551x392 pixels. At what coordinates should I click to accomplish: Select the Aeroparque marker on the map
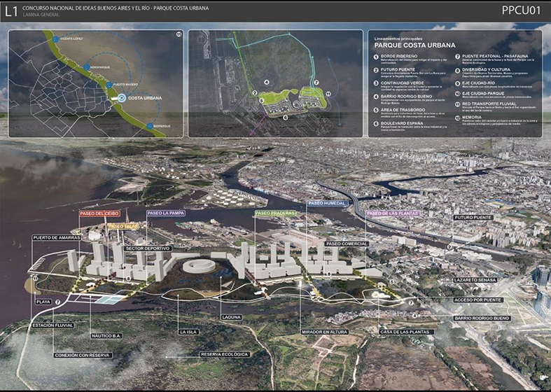click(x=86, y=67)
